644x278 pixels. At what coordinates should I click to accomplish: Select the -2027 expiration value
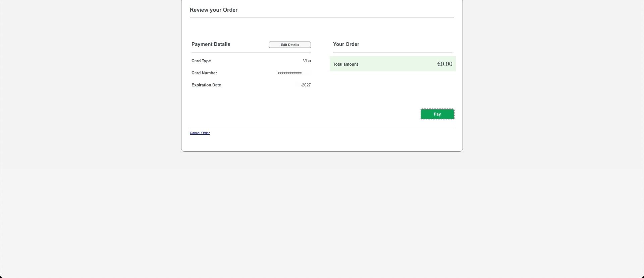pyautogui.click(x=306, y=85)
